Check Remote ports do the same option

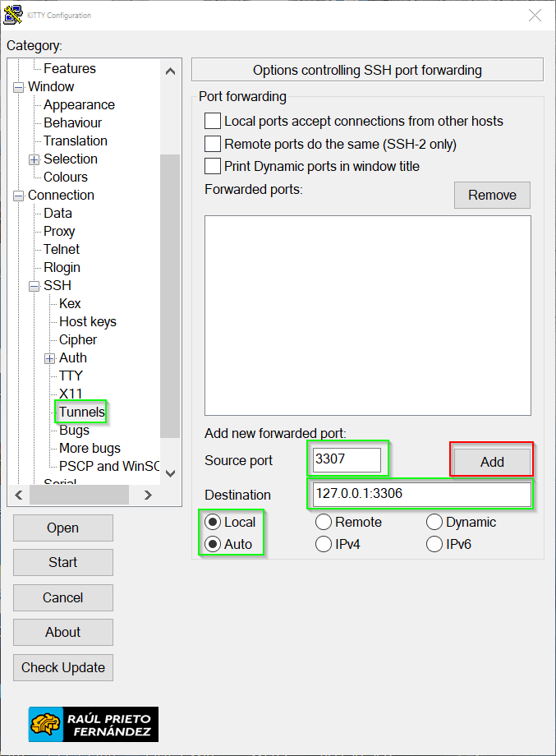click(x=213, y=144)
